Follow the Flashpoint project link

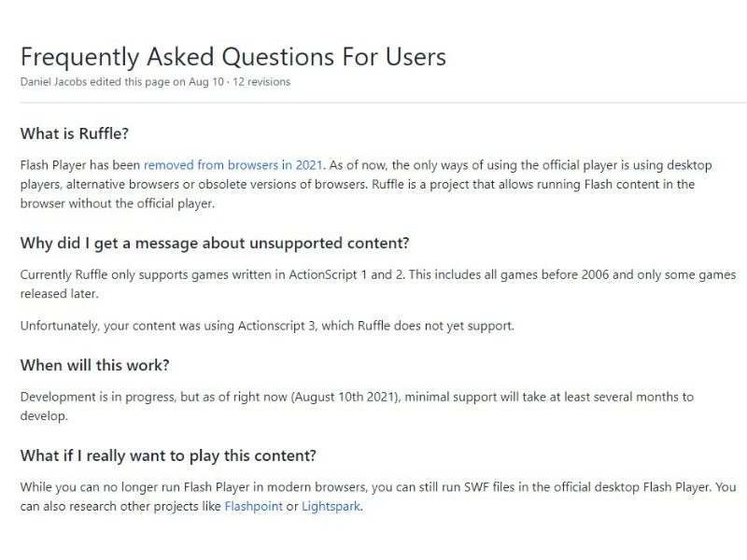click(x=253, y=506)
